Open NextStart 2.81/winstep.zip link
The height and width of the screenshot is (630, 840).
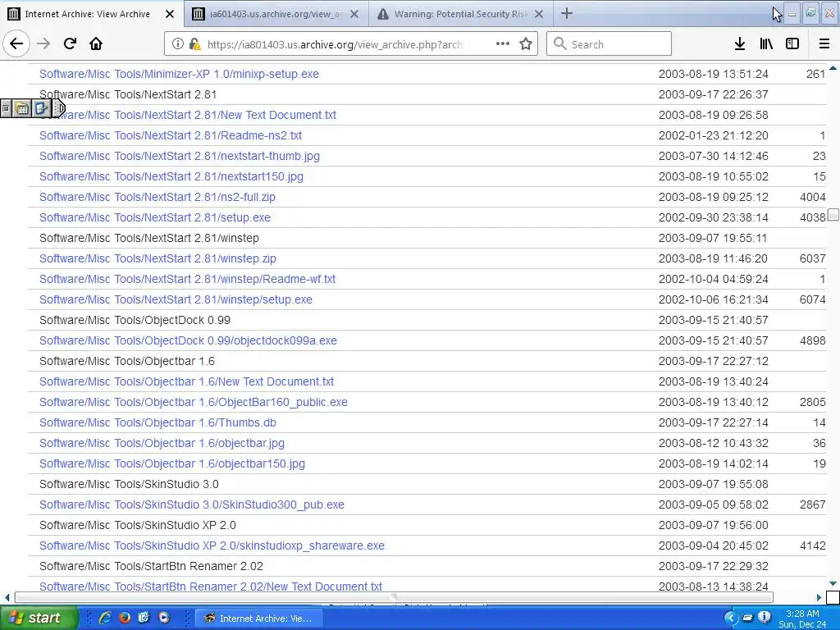tap(157, 258)
